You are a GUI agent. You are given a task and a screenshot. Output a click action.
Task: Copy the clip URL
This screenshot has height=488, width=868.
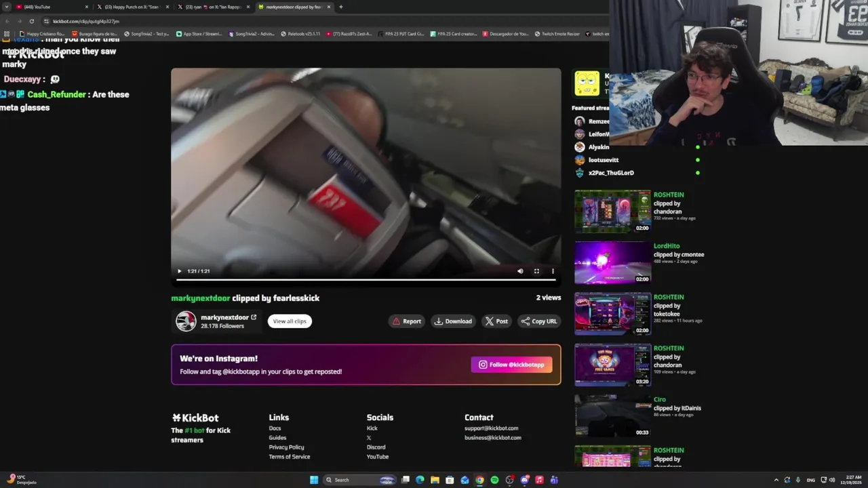(x=539, y=321)
